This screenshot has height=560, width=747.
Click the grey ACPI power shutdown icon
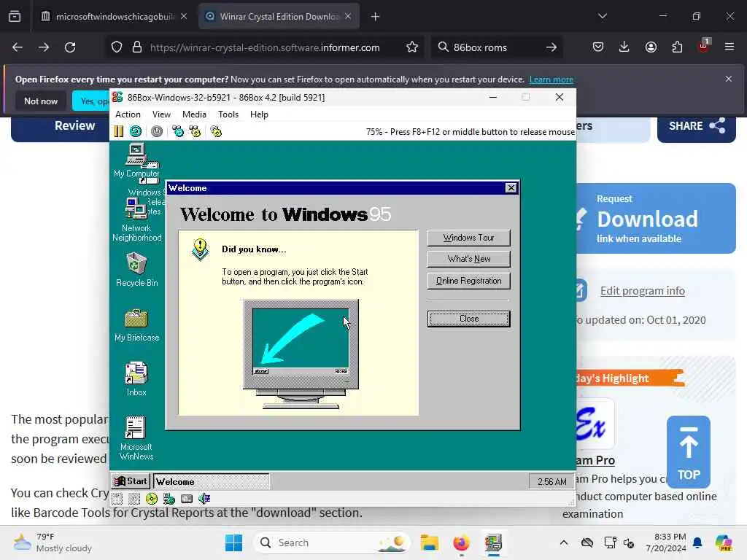coord(157,131)
